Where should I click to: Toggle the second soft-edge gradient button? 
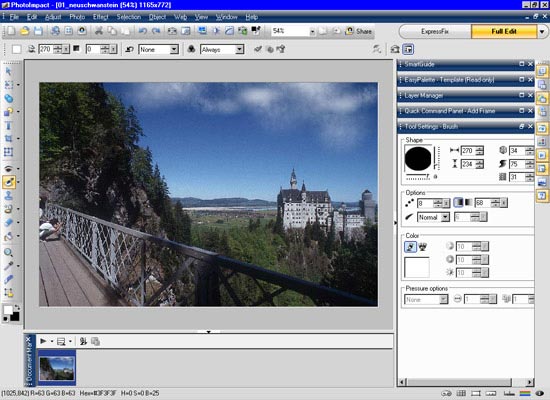pyautogui.click(x=468, y=202)
